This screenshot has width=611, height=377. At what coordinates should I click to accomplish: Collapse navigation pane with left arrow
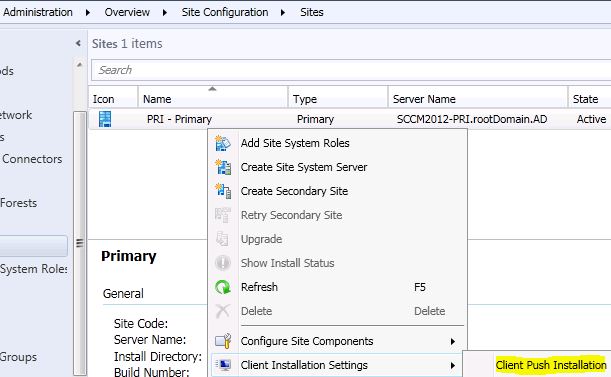tap(78, 43)
